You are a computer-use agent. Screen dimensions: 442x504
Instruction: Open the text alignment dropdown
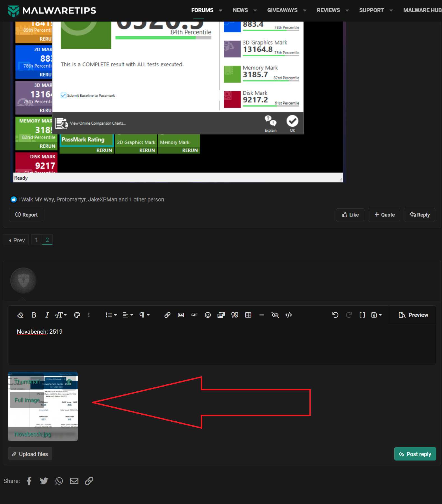tap(128, 315)
